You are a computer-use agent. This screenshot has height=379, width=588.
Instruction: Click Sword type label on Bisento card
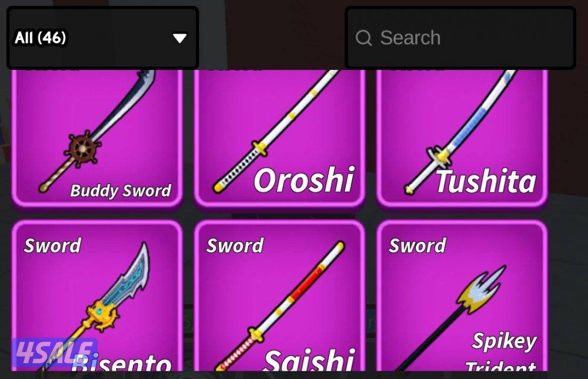52,246
